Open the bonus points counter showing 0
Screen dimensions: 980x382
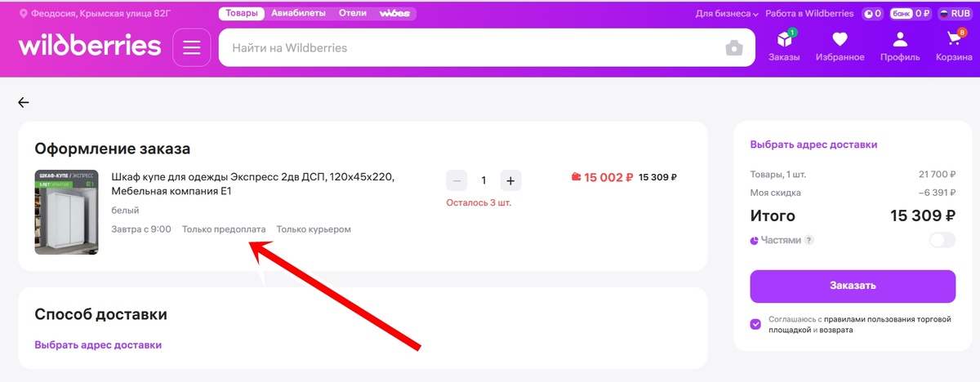[873, 14]
